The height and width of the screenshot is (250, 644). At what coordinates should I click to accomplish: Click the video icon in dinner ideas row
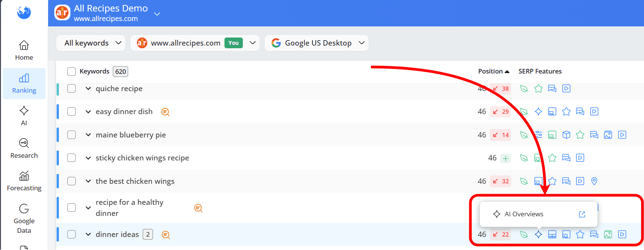pos(622,234)
